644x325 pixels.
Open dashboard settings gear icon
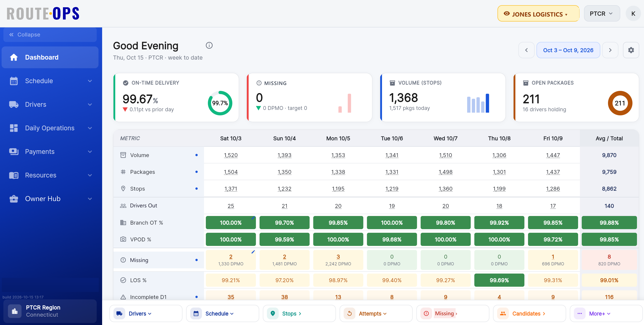pyautogui.click(x=631, y=50)
